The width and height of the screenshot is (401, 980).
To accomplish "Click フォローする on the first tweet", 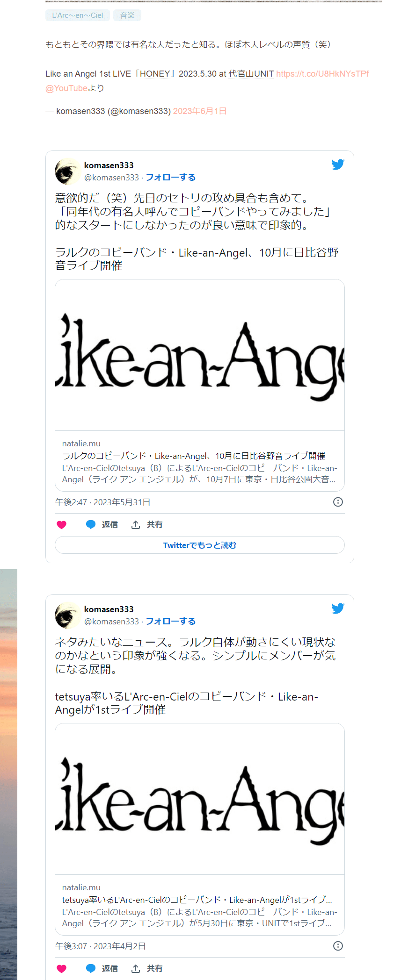I will coord(171,178).
